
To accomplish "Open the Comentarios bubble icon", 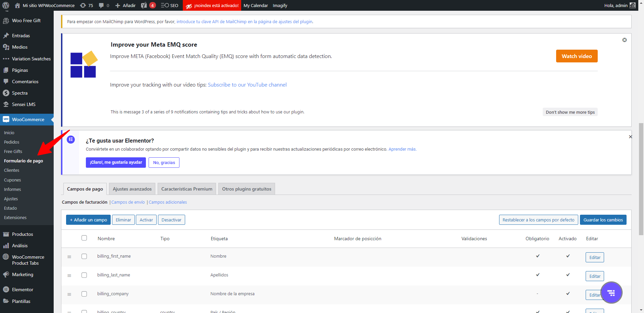I will click(6, 82).
